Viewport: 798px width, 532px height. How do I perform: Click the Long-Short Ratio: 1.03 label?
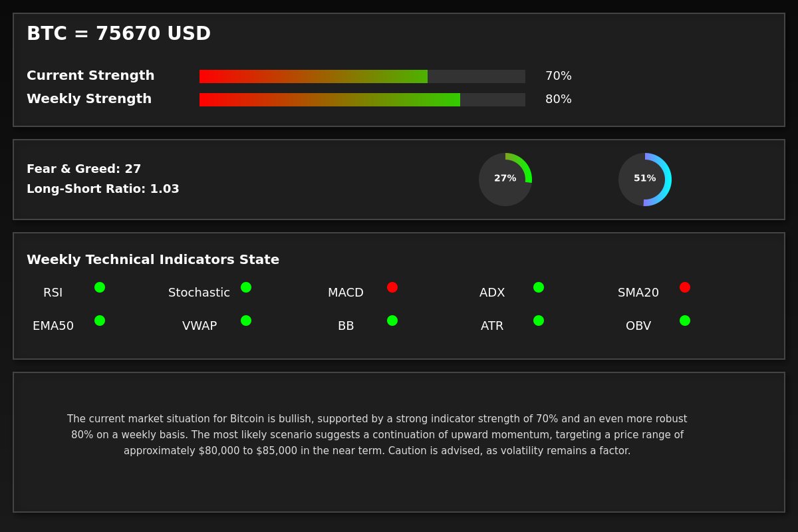[103, 189]
